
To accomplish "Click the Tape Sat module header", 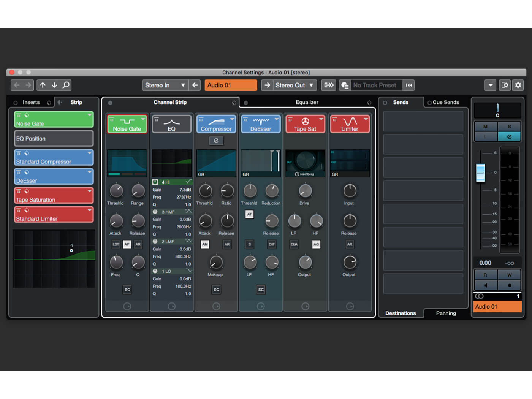I will [305, 124].
